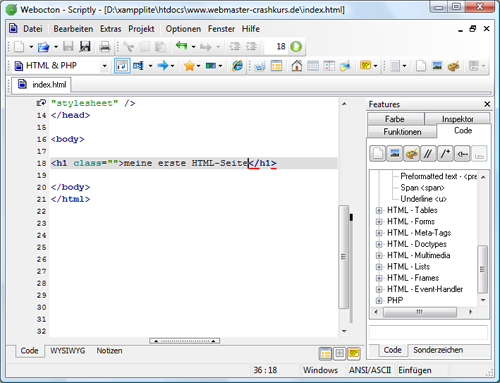500x383 pixels.
Task: Open the dropdown arrow beside Undo
Action: 193,47
